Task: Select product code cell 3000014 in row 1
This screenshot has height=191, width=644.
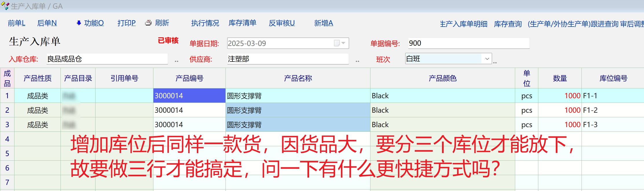Action: point(189,96)
